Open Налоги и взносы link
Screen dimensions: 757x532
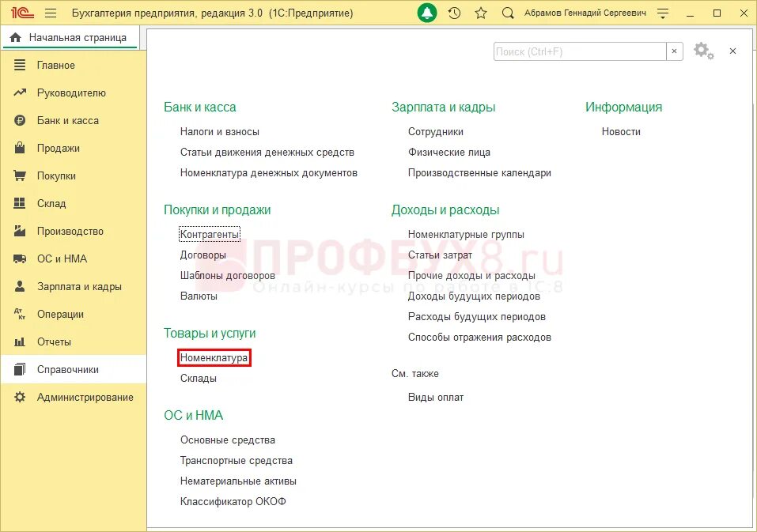point(220,132)
